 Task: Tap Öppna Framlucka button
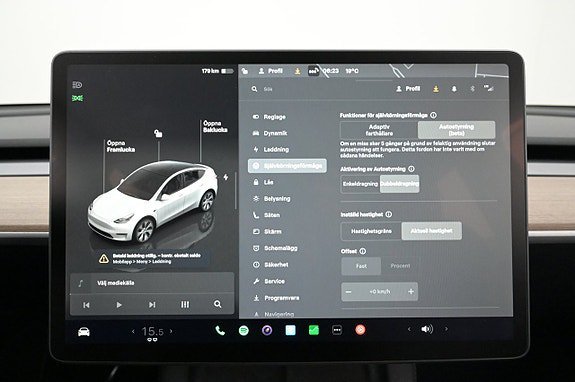click(x=121, y=146)
